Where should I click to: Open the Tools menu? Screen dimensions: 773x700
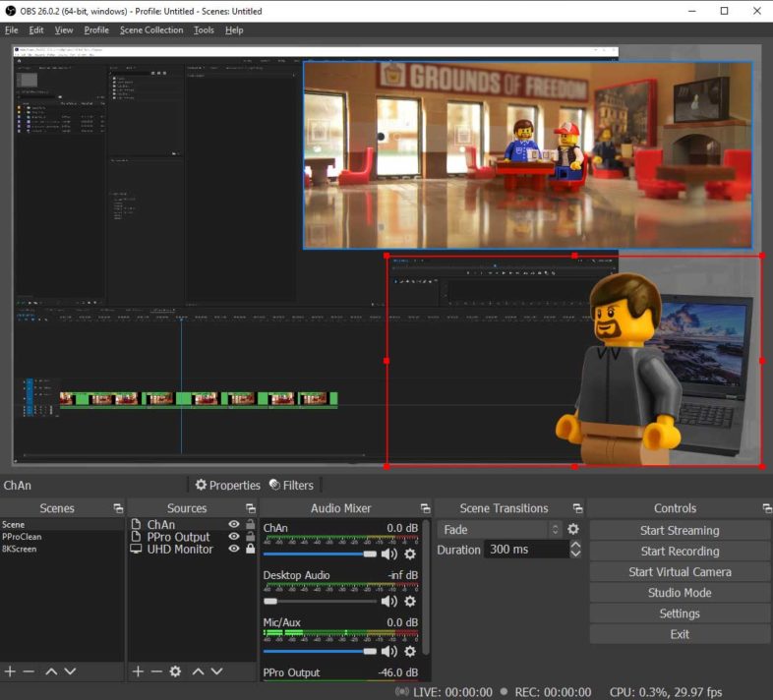[204, 30]
